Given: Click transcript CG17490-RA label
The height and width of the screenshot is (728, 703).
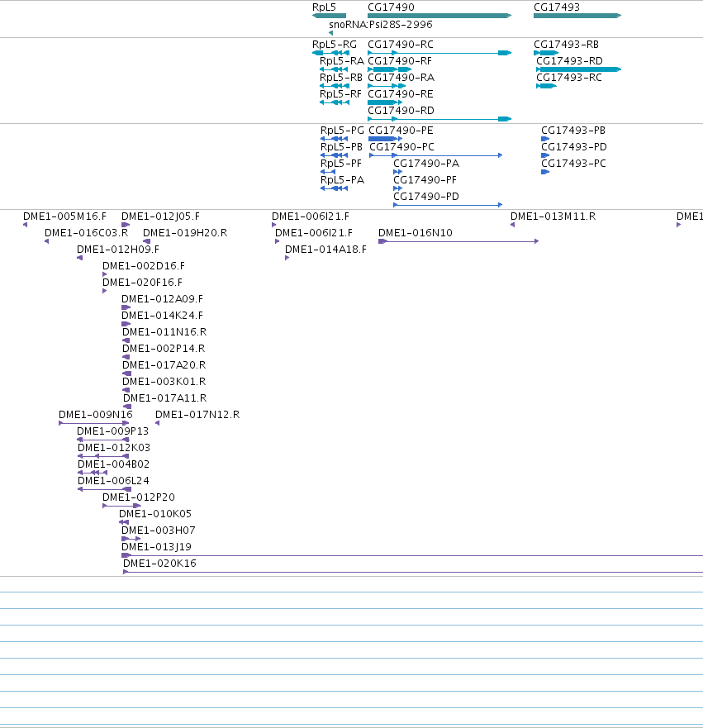Looking at the screenshot, I should click(x=401, y=78).
